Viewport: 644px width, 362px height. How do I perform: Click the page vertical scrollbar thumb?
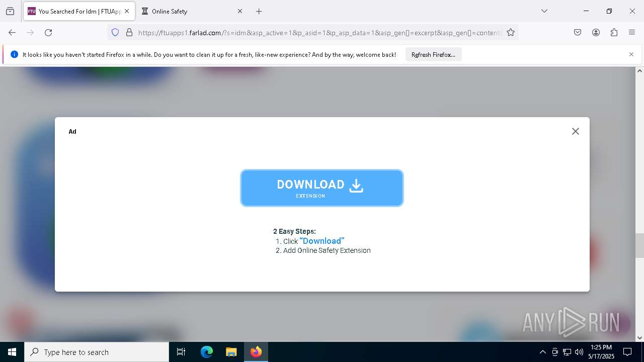639,245
